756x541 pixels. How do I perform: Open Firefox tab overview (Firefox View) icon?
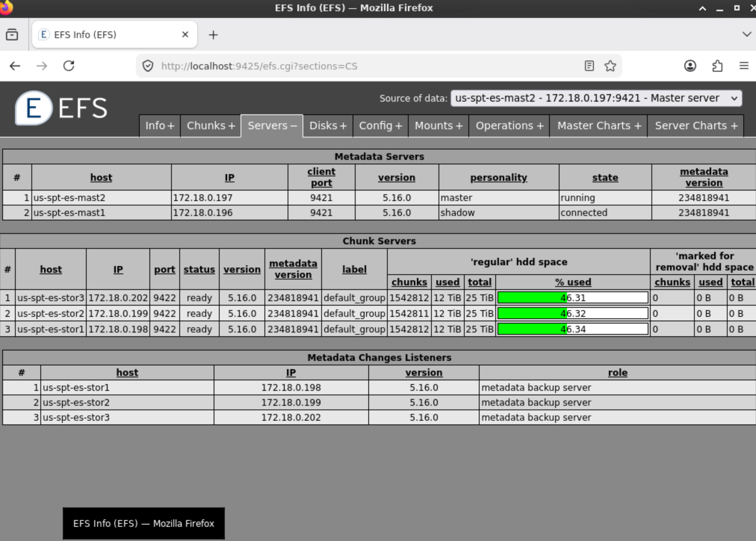[x=12, y=35]
